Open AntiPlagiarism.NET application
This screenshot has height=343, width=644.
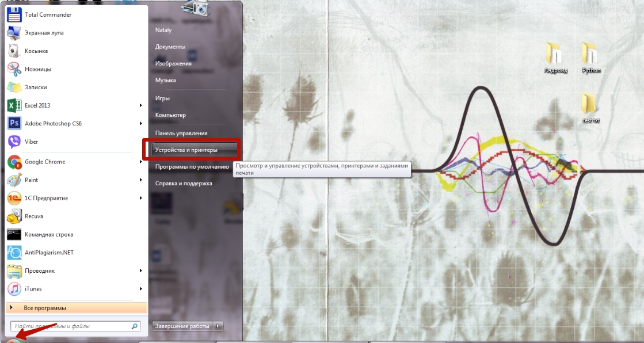[49, 253]
